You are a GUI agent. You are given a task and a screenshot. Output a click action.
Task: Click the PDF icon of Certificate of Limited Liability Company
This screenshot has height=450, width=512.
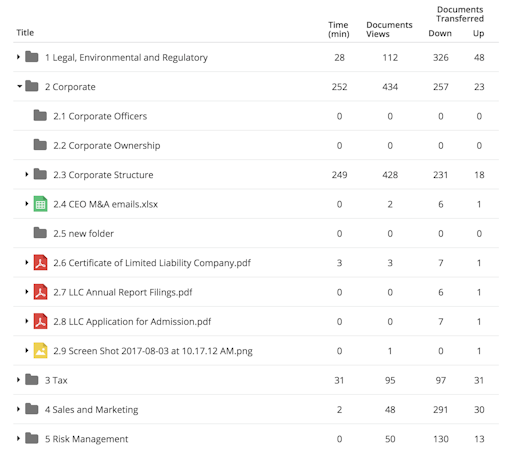tap(40, 263)
